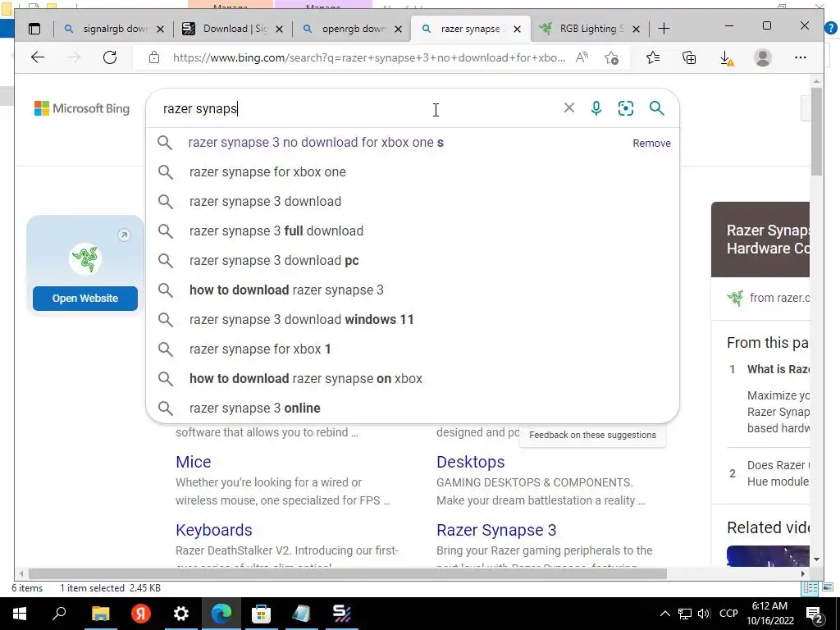Viewport: 840px width, 630px height.
Task: Click the Open Website button
Action: coord(85,299)
